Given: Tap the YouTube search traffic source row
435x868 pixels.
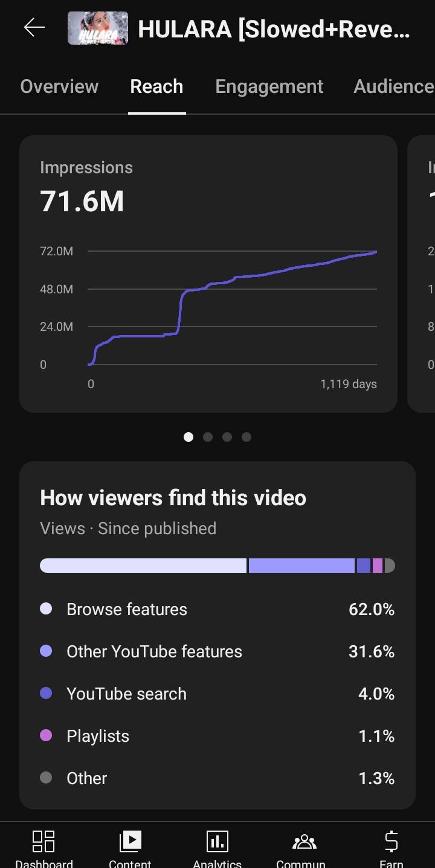Looking at the screenshot, I should click(x=217, y=694).
